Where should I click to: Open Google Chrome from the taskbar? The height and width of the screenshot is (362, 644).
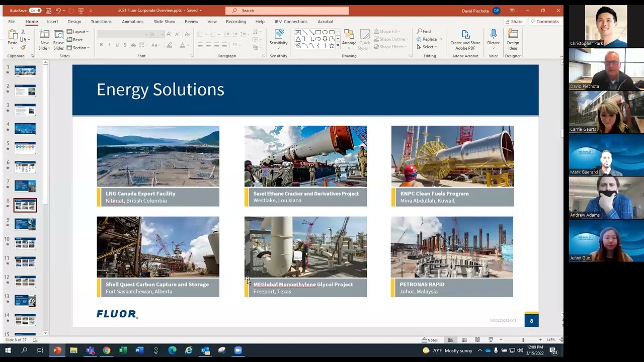point(107,350)
